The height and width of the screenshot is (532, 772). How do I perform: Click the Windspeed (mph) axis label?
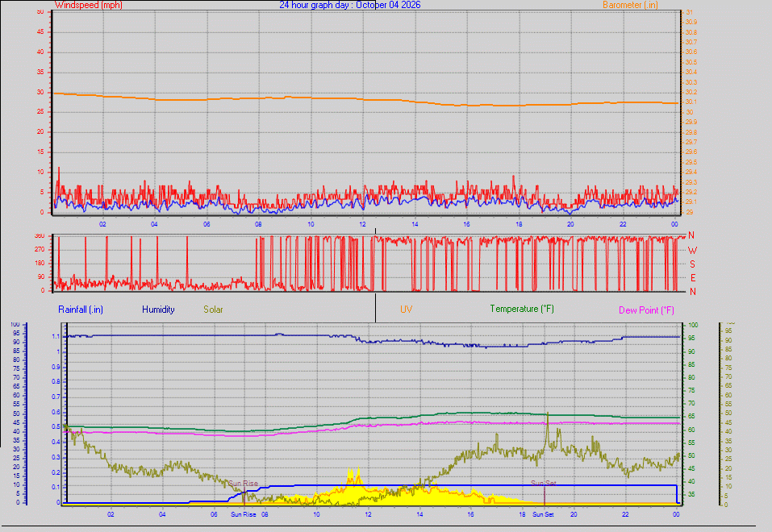89,5
